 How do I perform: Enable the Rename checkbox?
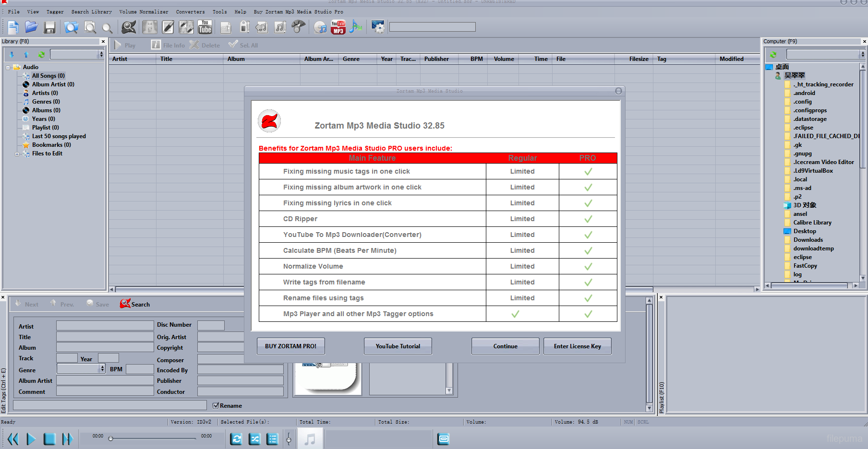click(x=216, y=405)
